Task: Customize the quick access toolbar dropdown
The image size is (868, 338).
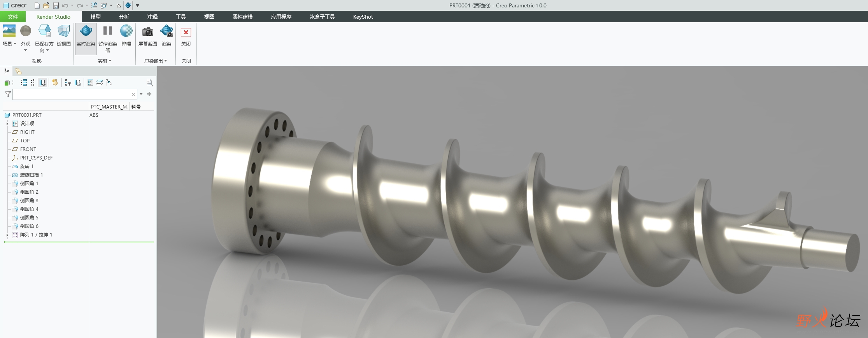Action: 137,5
